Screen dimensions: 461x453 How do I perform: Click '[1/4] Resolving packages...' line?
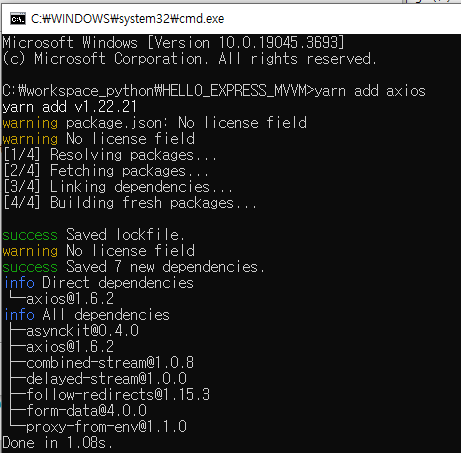tap(110, 155)
